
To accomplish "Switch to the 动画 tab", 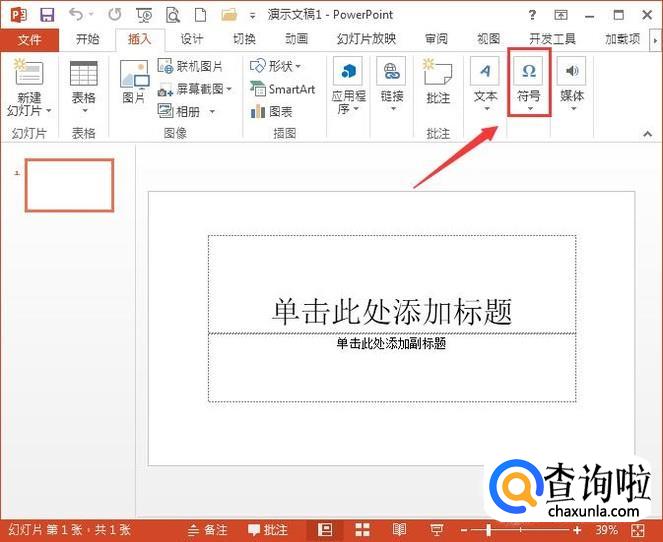I will (296, 39).
